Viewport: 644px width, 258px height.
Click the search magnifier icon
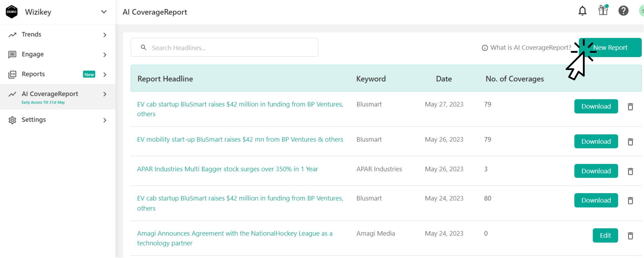pyautogui.click(x=144, y=47)
